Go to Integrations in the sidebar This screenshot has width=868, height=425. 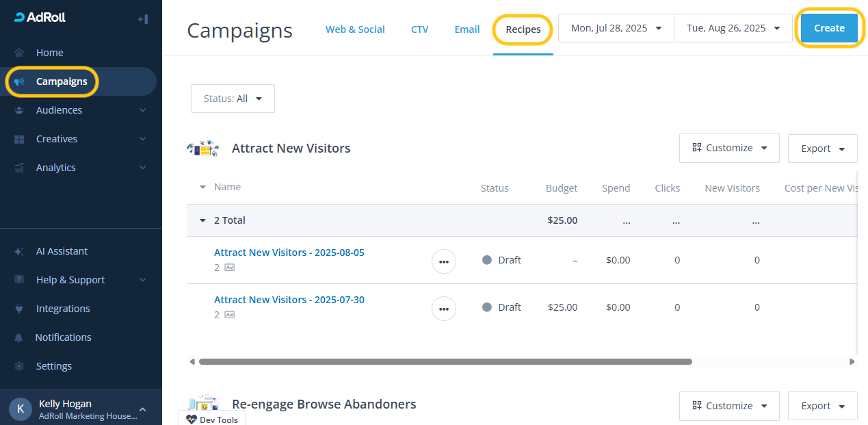coord(63,309)
